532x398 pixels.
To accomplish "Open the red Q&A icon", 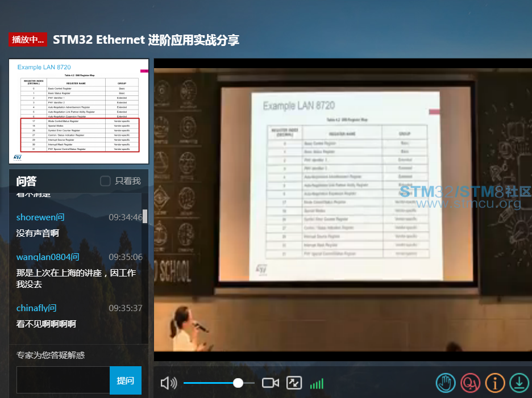I will pyautogui.click(x=470, y=383).
